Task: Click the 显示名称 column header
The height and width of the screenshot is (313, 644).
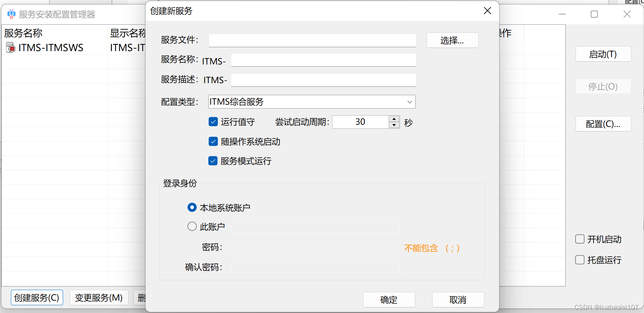Action: (127, 33)
